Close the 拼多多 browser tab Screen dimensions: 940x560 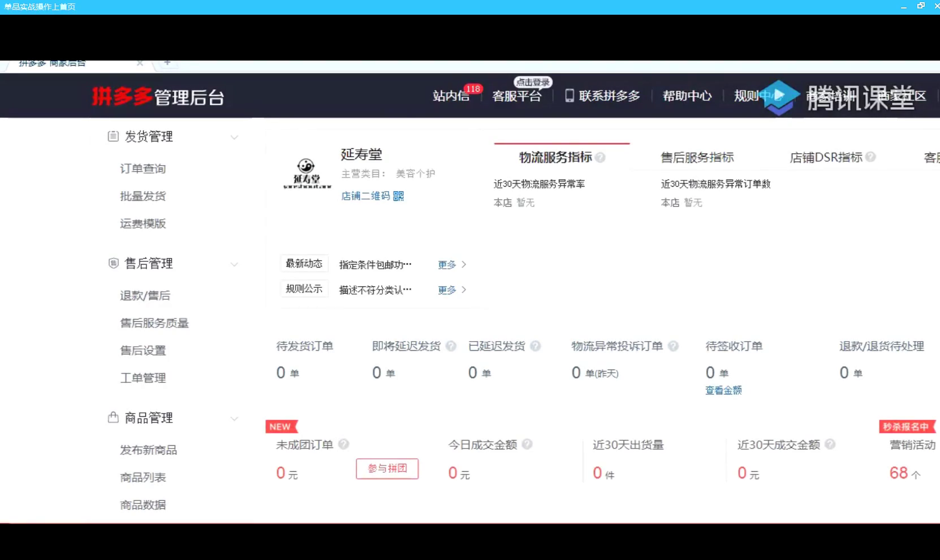[140, 63]
